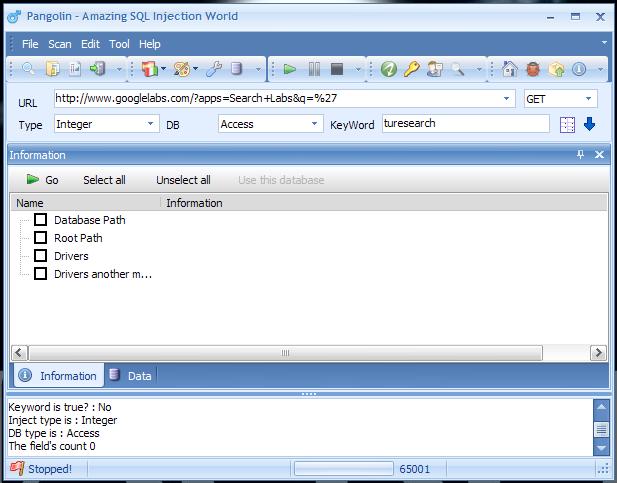Click the magnifier scan icon in toolbar
Screen dimensions: 617x483
28,69
